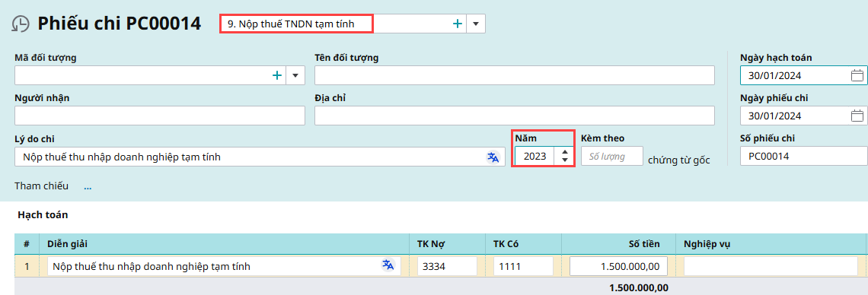Click the TK Nợ column header
868x295 pixels.
pos(447,243)
